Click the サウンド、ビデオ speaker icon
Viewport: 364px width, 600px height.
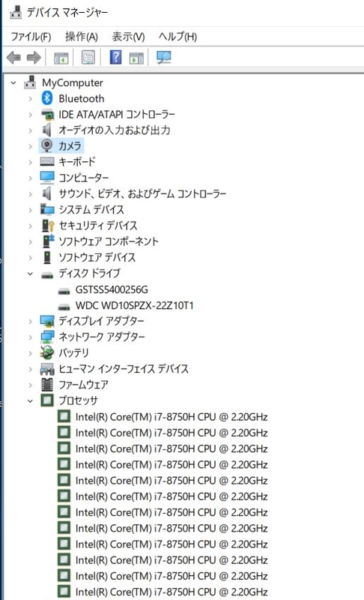47,193
